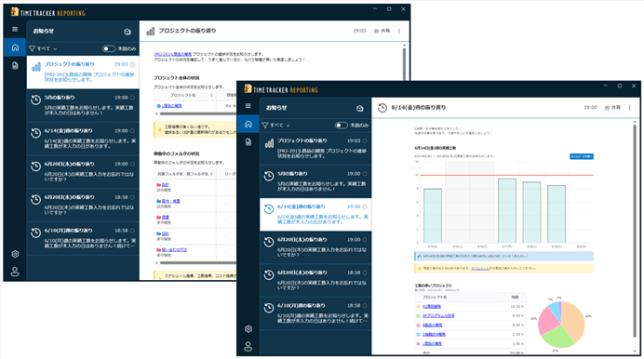644x359 pixels.
Task: Open settings gear in front window sidebar
Action: [x=248, y=328]
